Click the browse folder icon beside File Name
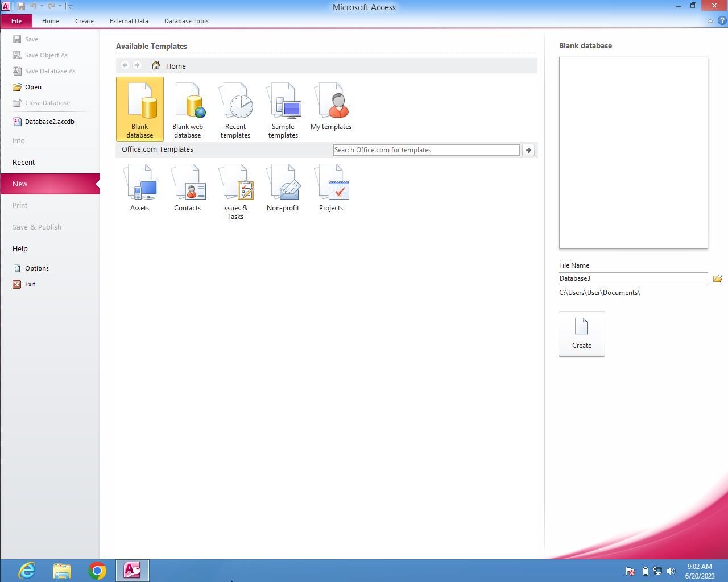728x582 pixels. [717, 278]
